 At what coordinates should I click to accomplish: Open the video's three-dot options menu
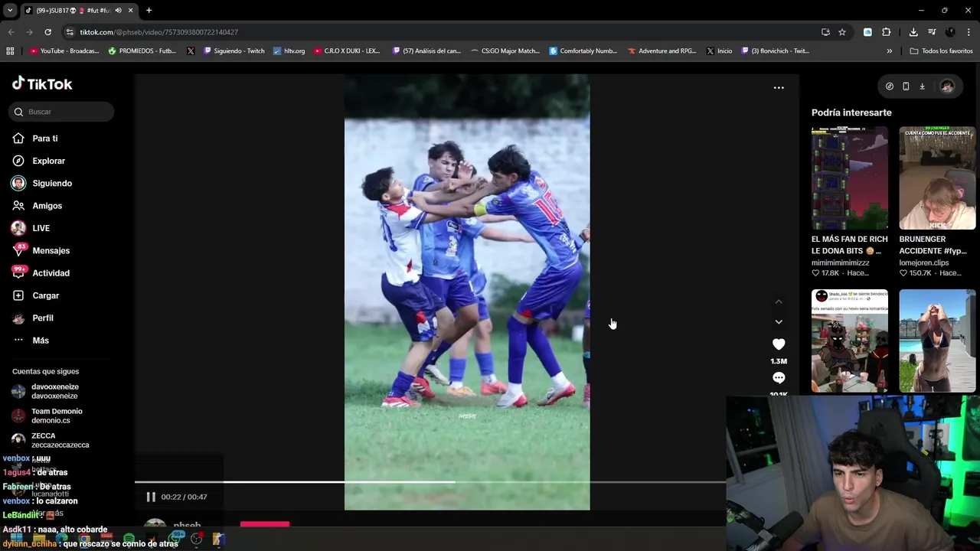(779, 88)
